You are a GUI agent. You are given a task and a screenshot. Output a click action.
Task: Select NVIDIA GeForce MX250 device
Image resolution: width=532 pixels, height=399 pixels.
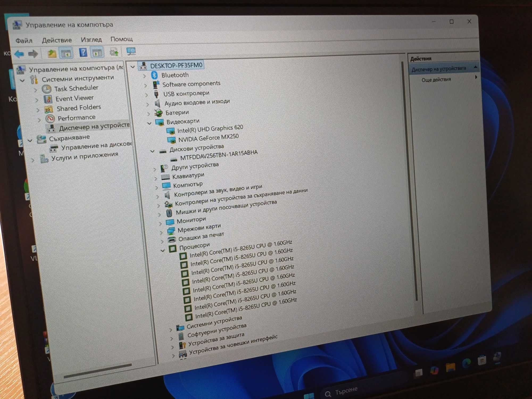click(x=208, y=138)
